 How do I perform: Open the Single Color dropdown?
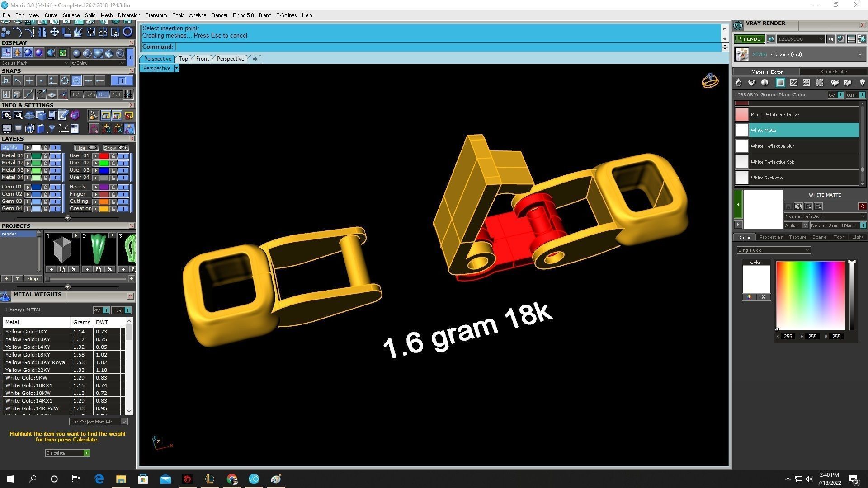(774, 250)
